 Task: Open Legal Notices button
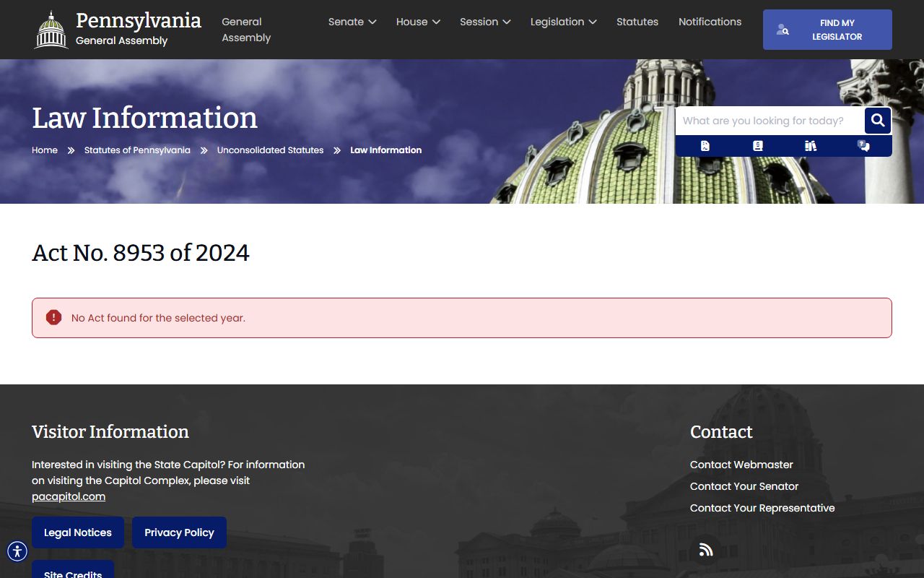(x=78, y=532)
